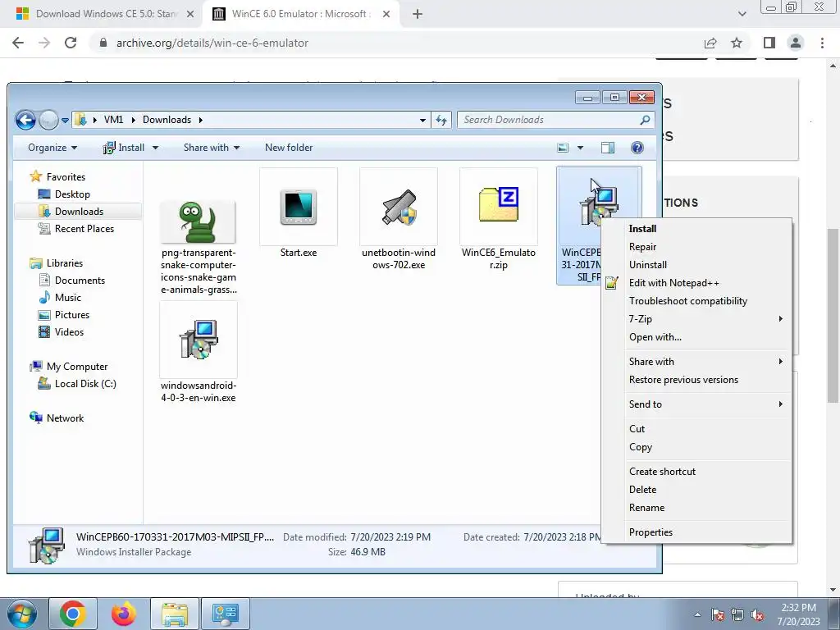Viewport: 840px width, 630px height.
Task: Launch Firefox from the taskbar
Action: 124,614
